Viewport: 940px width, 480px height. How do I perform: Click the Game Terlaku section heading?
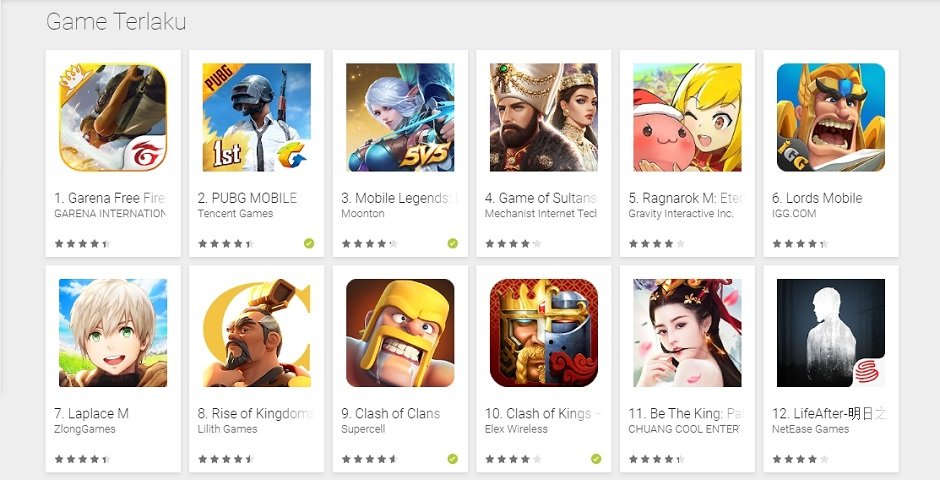(116, 22)
